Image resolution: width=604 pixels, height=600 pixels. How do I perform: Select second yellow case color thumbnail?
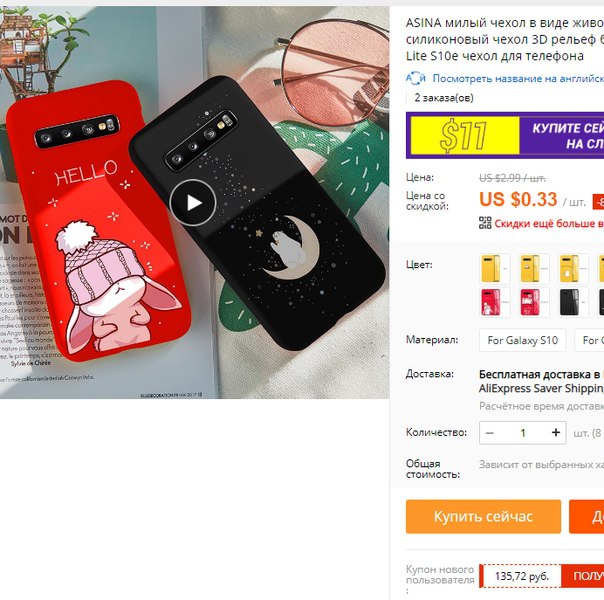[534, 269]
